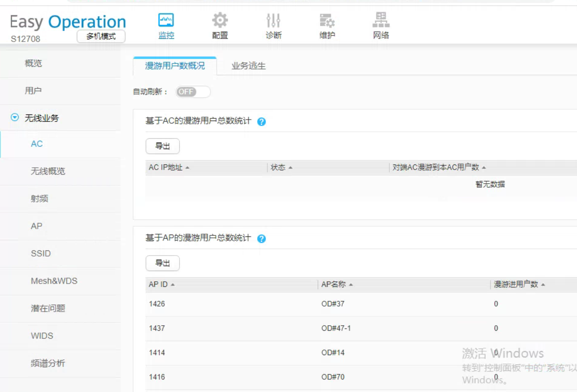Open 频谱分析 in the sidebar
This screenshot has width=577, height=392.
(48, 363)
